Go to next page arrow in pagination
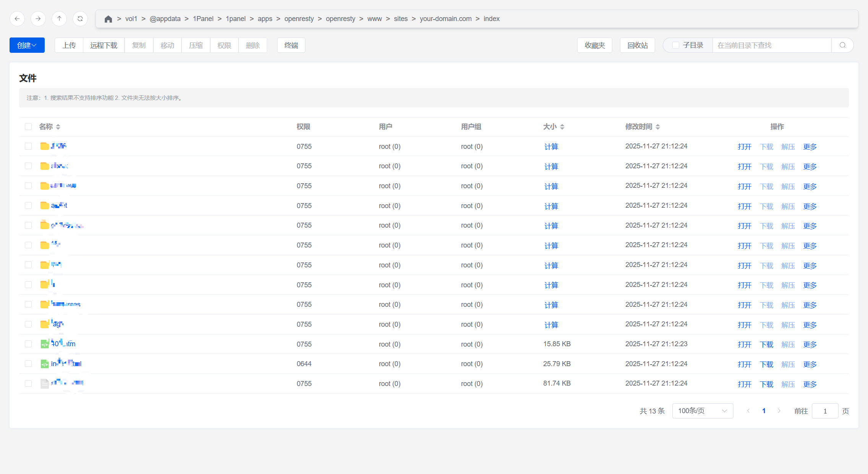 pyautogui.click(x=779, y=411)
